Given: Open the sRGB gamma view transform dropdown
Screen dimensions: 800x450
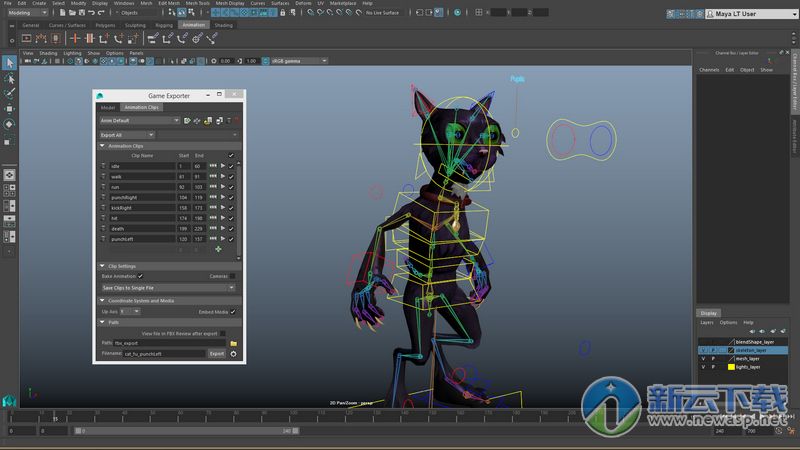Looking at the screenshot, I should point(299,61).
